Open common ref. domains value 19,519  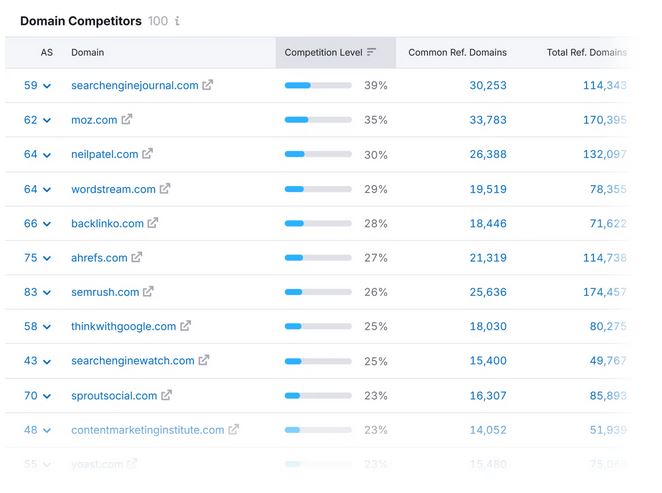point(488,189)
